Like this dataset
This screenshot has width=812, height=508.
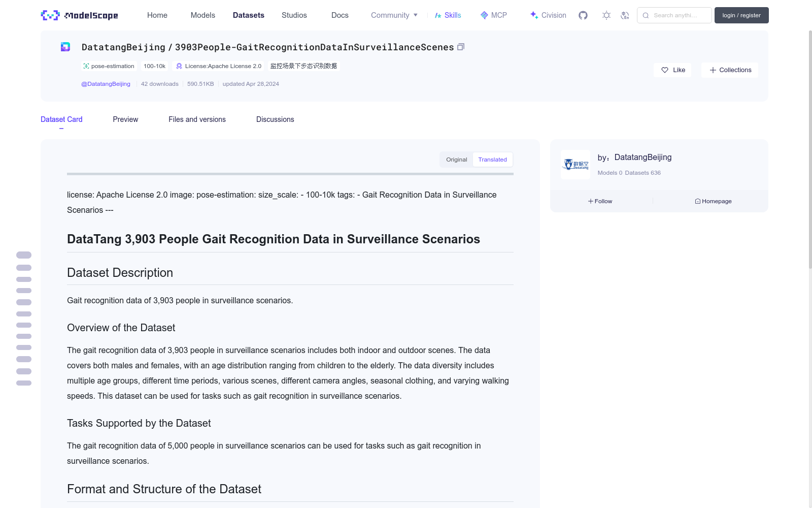[672, 70]
